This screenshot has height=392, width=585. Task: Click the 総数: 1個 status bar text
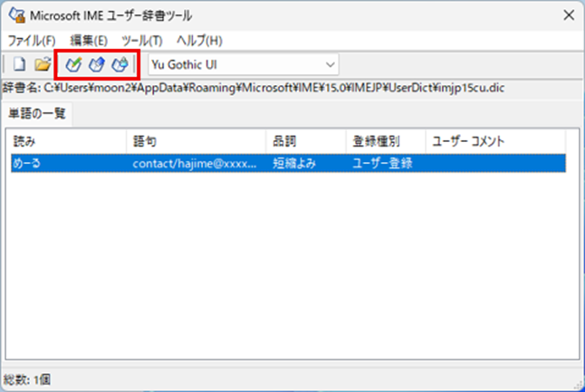click(27, 379)
